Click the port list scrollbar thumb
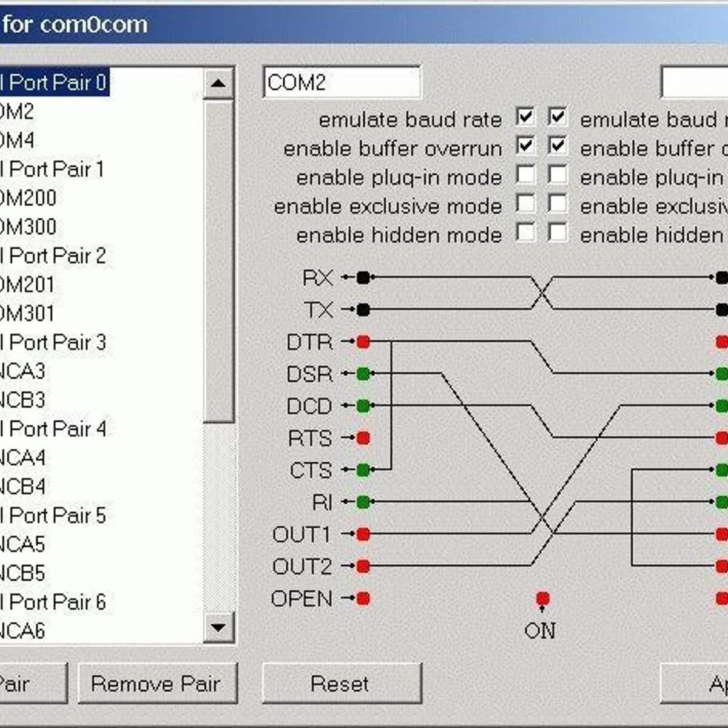The image size is (728, 728). [218, 261]
